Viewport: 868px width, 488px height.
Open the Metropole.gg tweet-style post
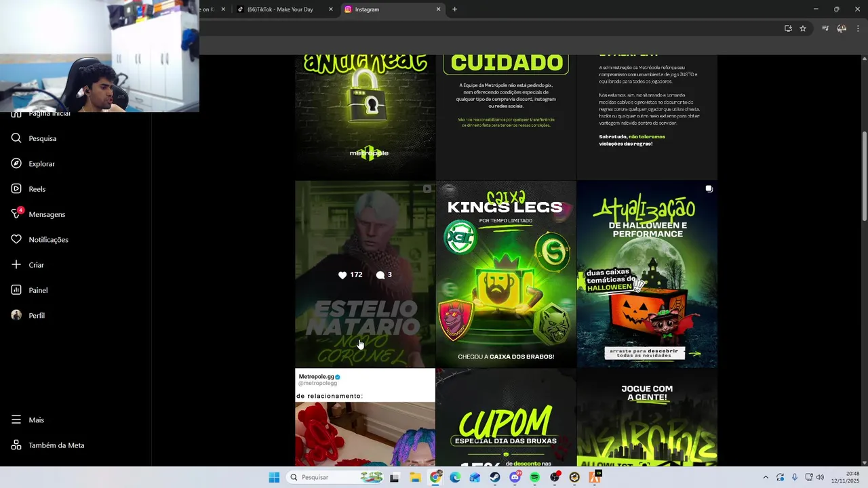[x=365, y=418]
